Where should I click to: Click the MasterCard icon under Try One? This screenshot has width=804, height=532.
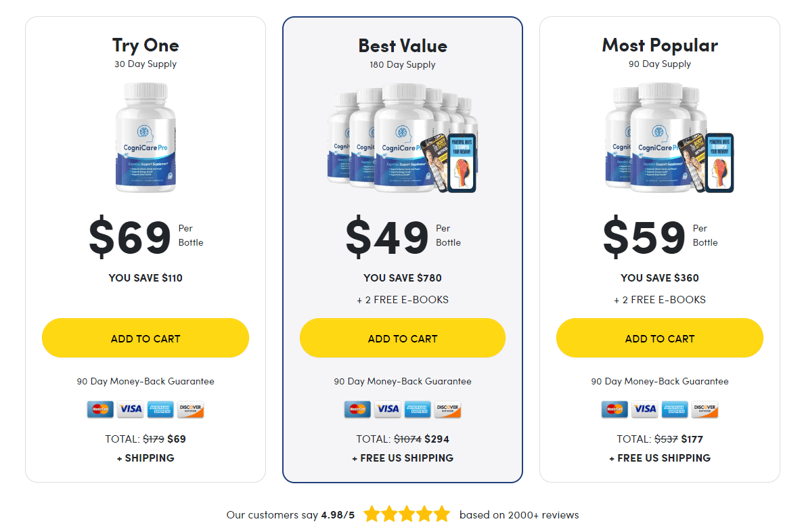pyautogui.click(x=100, y=409)
